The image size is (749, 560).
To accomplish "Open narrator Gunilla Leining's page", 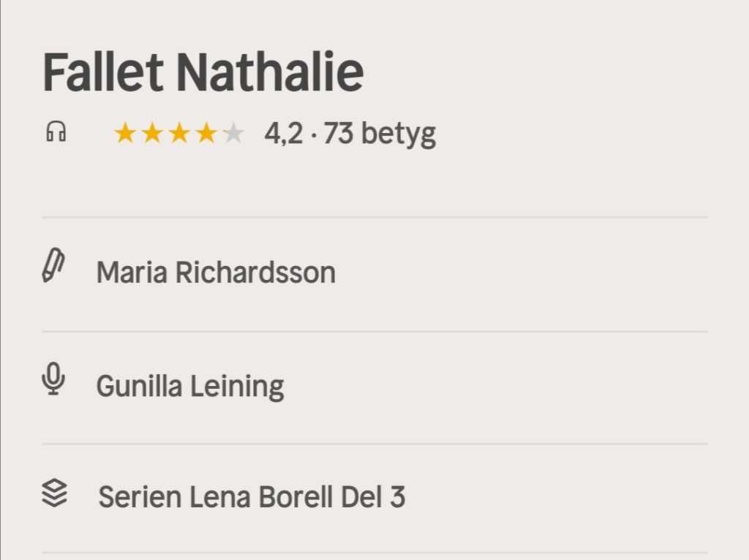I will coord(190,386).
